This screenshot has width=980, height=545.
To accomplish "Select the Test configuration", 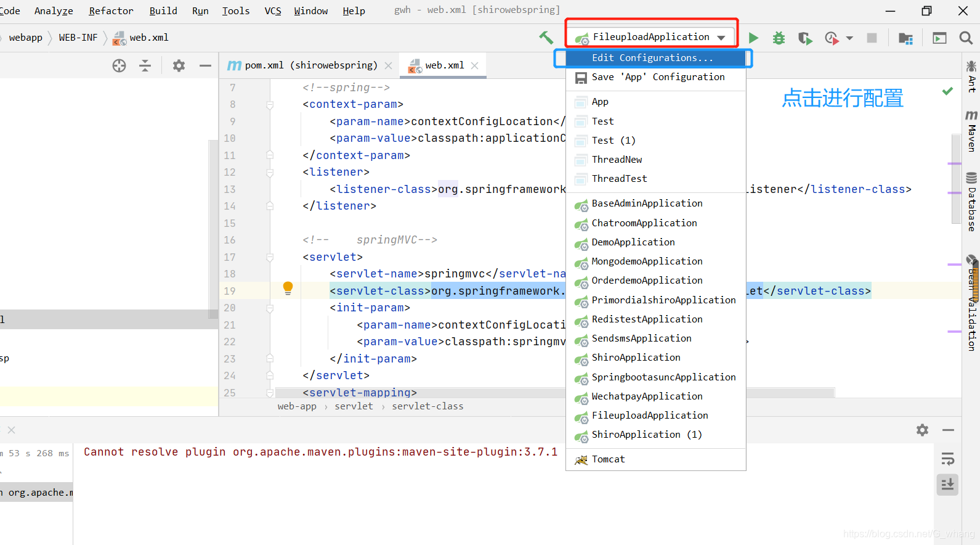I will click(x=656, y=121).
